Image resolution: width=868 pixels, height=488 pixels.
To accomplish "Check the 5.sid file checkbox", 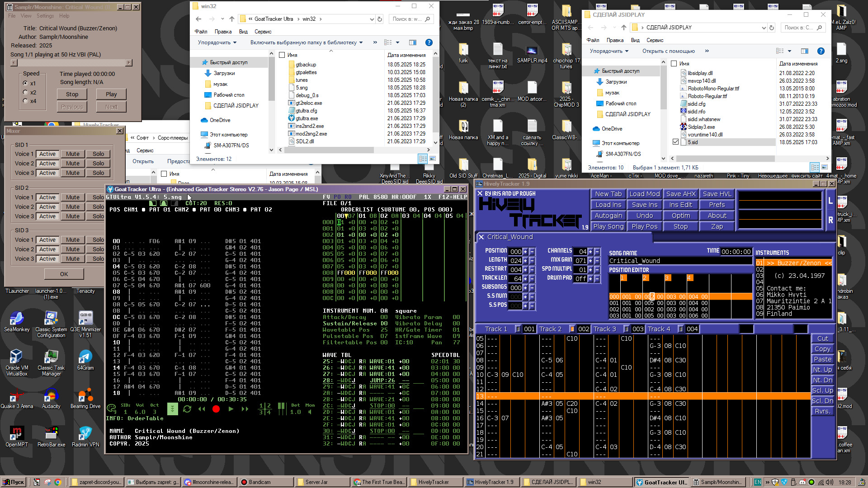I will 675,142.
